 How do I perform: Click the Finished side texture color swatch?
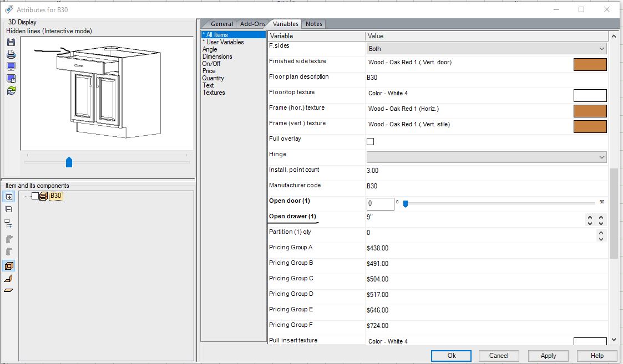pyautogui.click(x=590, y=64)
